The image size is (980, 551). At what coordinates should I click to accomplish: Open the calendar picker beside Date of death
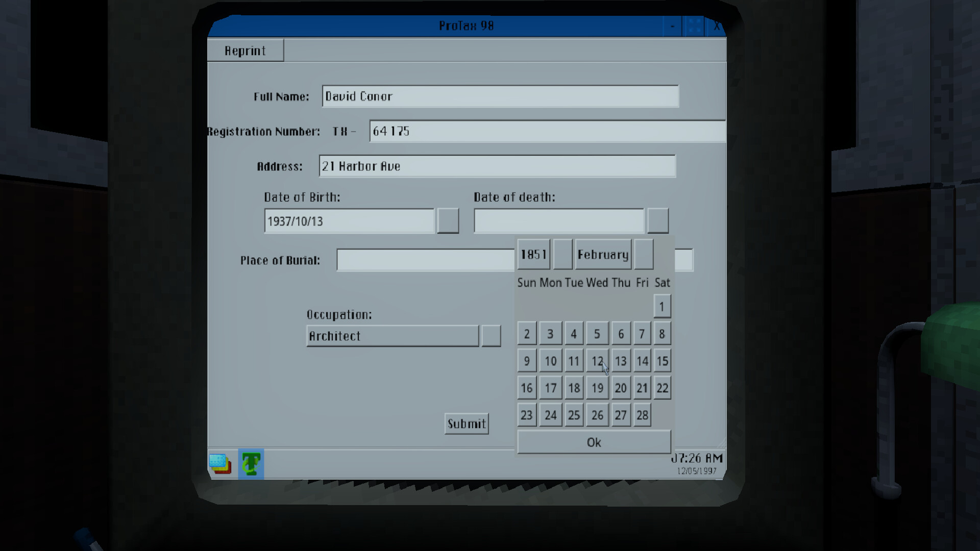pos(658,220)
